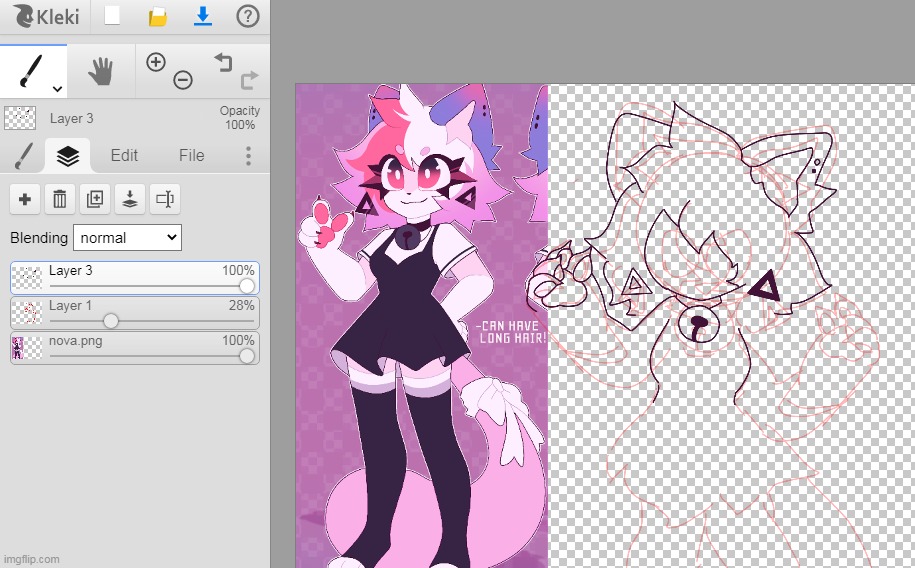Duplicate the current layer
This screenshot has width=915, height=568.
pyautogui.click(x=95, y=199)
